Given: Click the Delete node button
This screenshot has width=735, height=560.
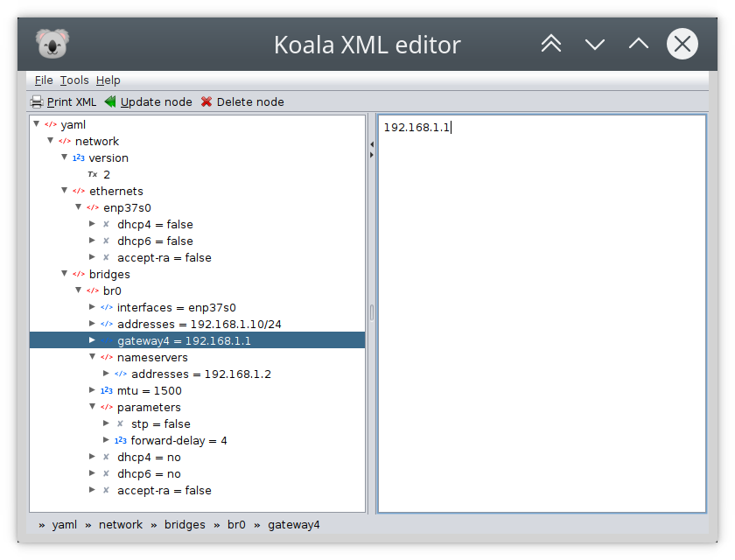Looking at the screenshot, I should pyautogui.click(x=242, y=101).
